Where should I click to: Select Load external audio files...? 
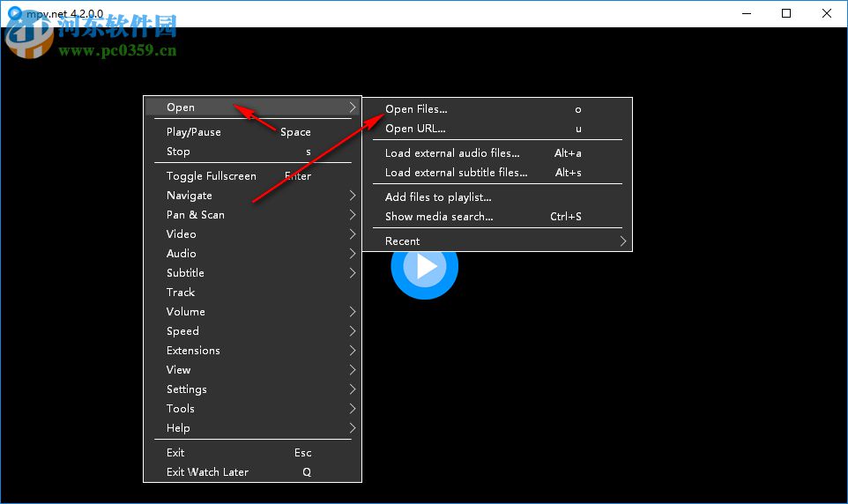(x=497, y=153)
